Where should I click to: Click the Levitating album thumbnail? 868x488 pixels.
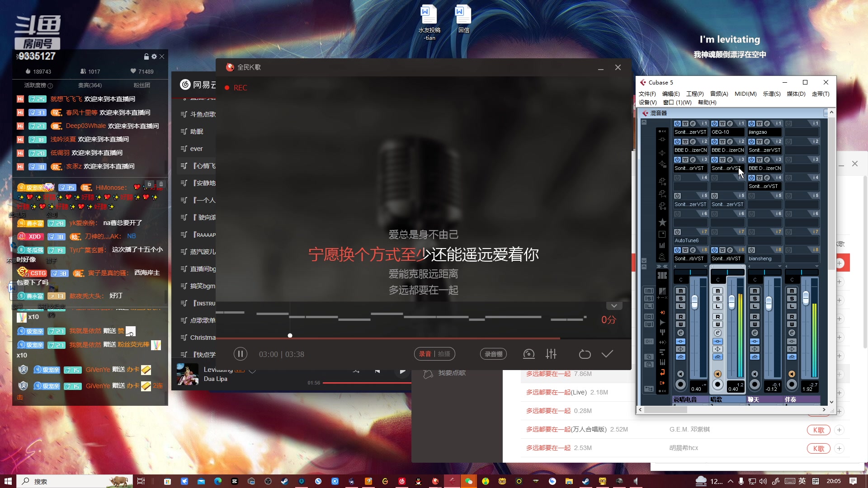[188, 374]
